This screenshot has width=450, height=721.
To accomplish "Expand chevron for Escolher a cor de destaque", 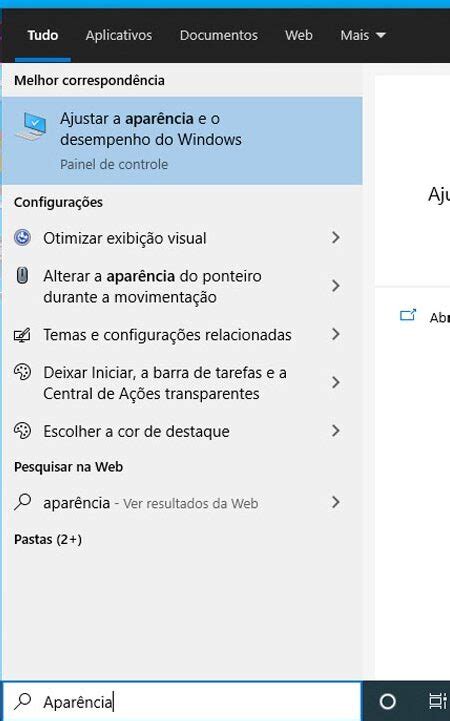I will [336, 431].
